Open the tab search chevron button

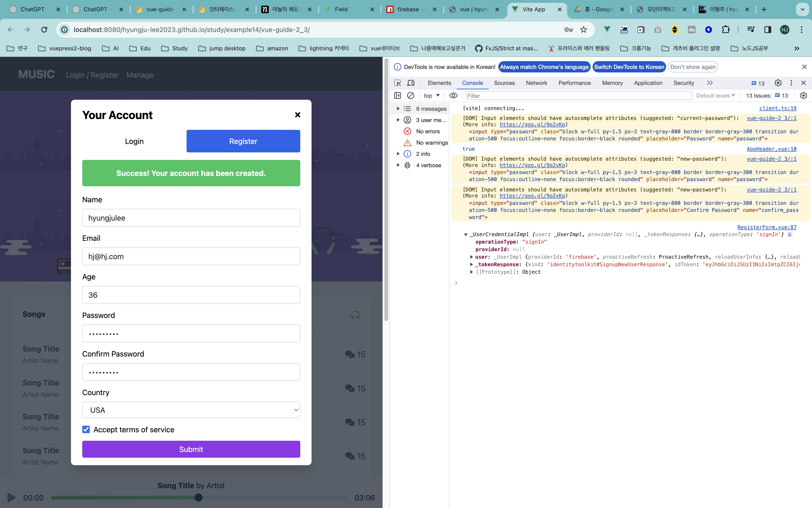[802, 9]
